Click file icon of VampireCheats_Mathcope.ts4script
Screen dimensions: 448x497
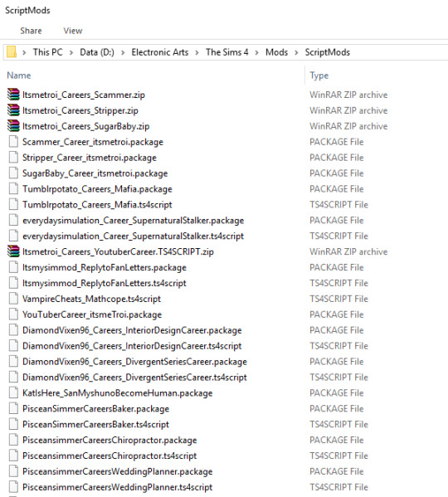coord(13,299)
